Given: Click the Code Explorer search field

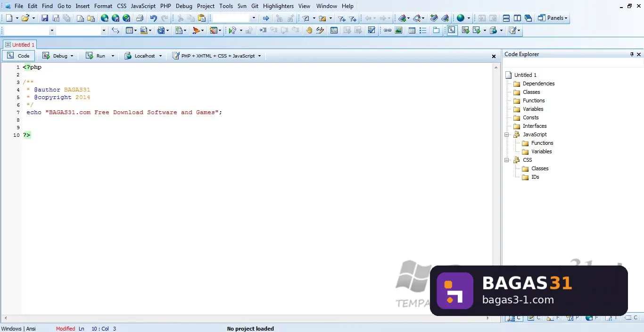Looking at the screenshot, I should point(572,64).
